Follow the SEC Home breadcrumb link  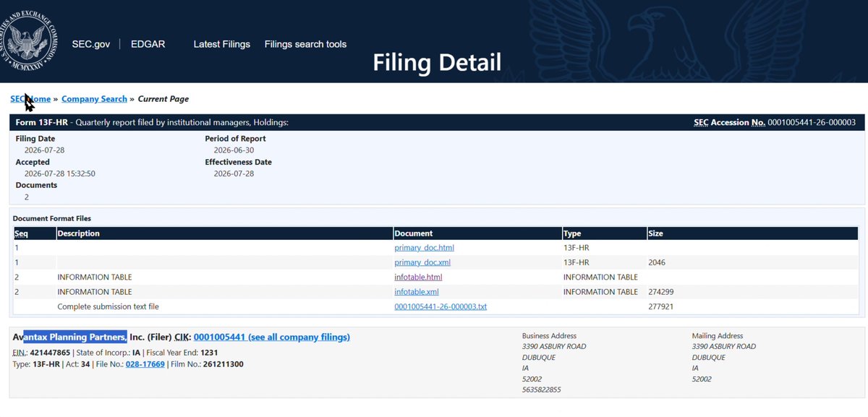pyautogui.click(x=30, y=99)
